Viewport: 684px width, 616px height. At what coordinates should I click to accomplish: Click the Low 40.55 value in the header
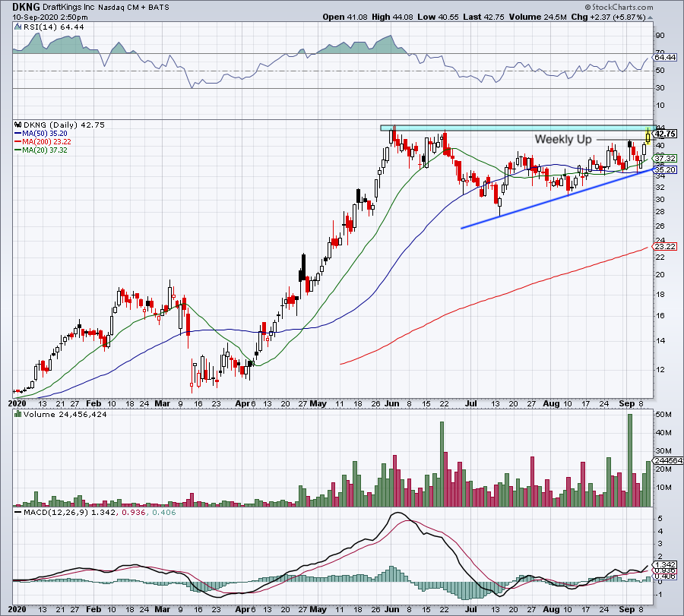(438, 17)
